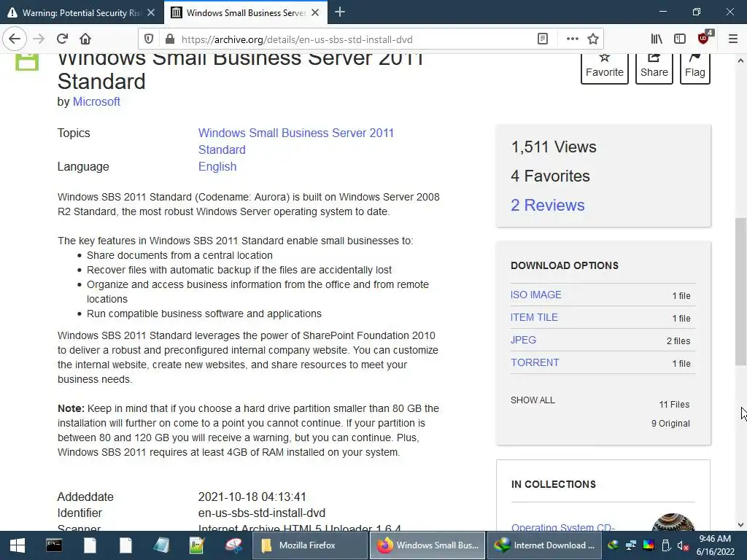Click the URL address field
Screen dimensions: 747x560
pos(352,39)
